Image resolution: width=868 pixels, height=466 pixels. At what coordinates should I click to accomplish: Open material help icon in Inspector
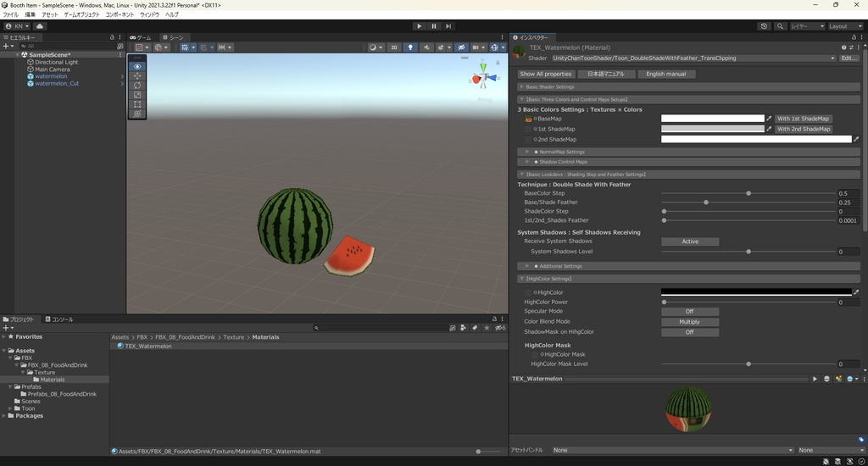tap(843, 47)
